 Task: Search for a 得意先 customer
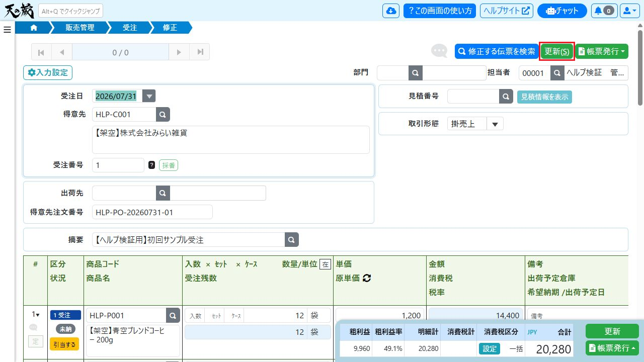tap(163, 115)
